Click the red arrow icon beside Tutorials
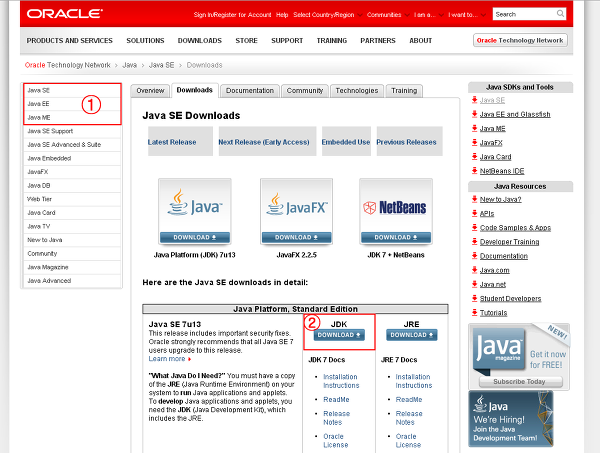600x453 pixels. pos(474,313)
